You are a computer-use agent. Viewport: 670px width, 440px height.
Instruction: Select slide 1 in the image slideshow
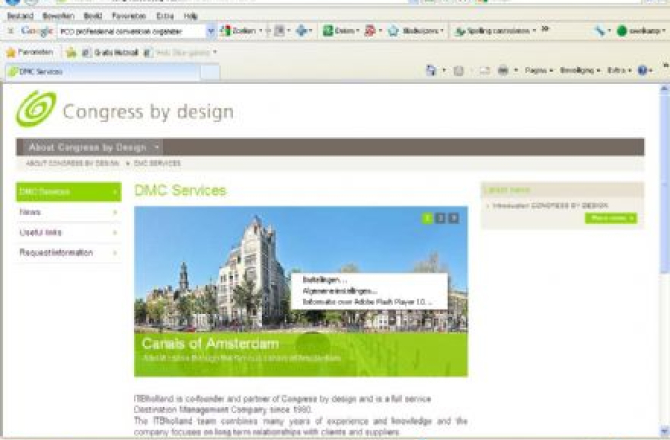(427, 217)
